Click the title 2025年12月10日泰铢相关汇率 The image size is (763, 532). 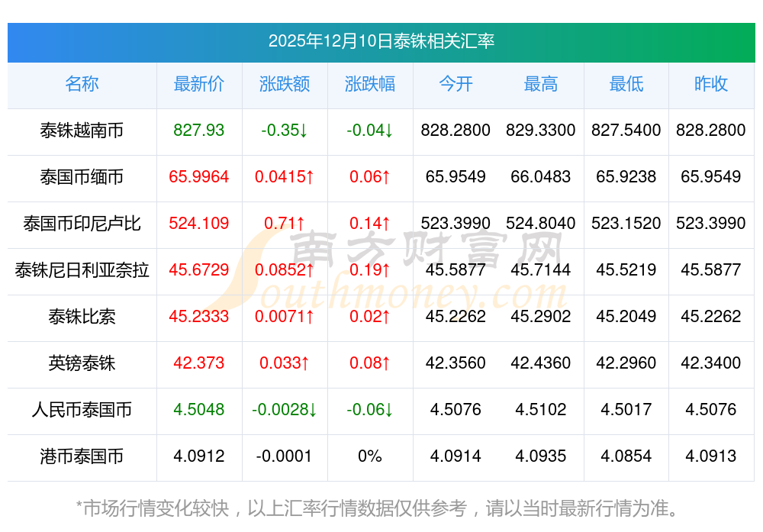pos(381,41)
